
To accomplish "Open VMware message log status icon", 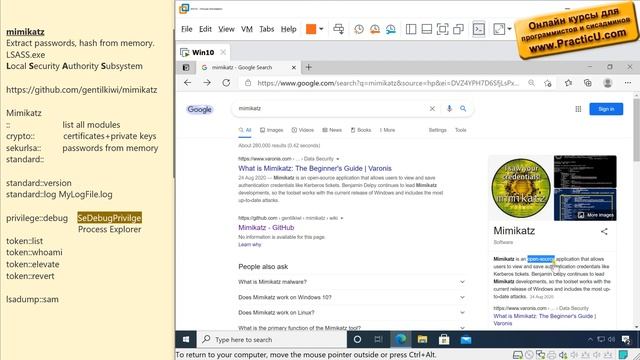I will pos(623,355).
